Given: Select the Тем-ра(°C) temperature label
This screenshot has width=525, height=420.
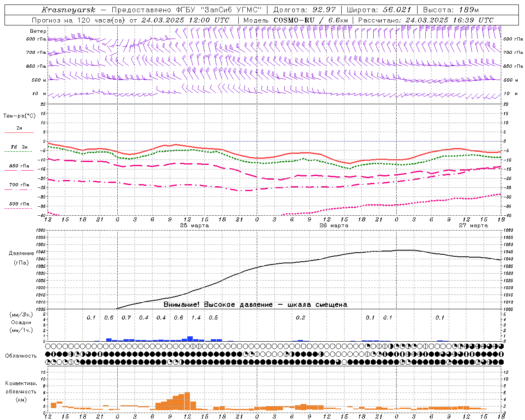Looking at the screenshot, I should point(19,116).
